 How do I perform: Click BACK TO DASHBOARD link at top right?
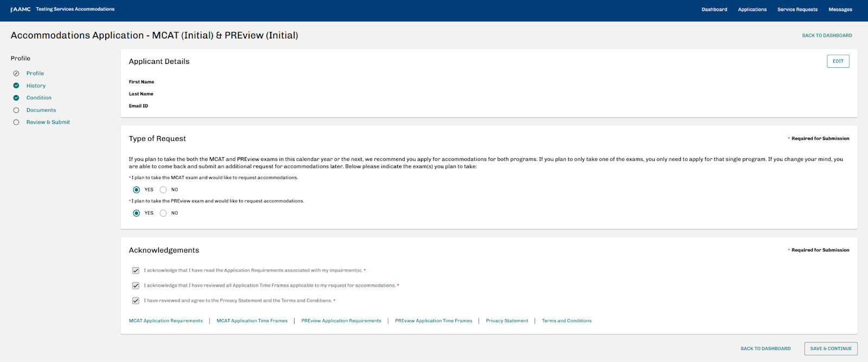(x=827, y=36)
